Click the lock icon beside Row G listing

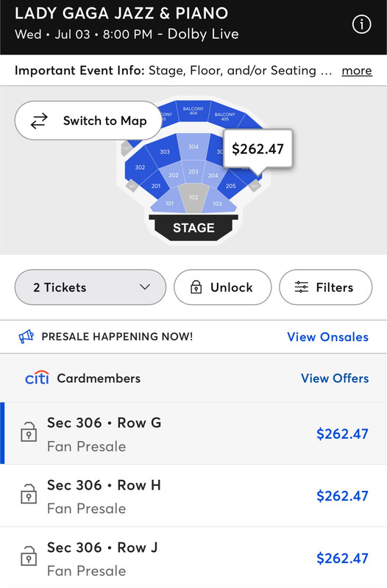[x=29, y=432]
